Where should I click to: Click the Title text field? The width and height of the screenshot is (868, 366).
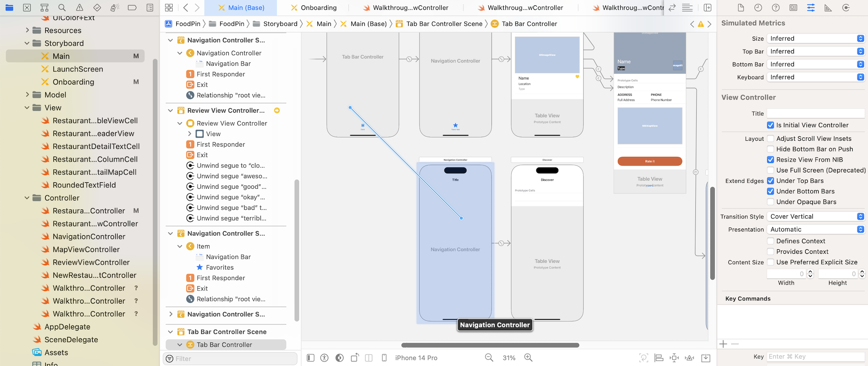pyautogui.click(x=816, y=114)
